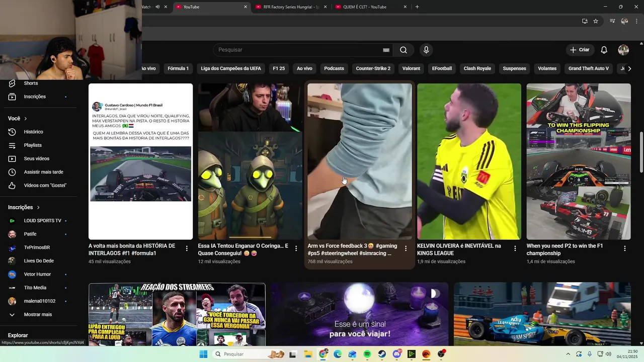
Task: Select the Liga dos Campeões da UEFA chip
Action: coord(231,68)
